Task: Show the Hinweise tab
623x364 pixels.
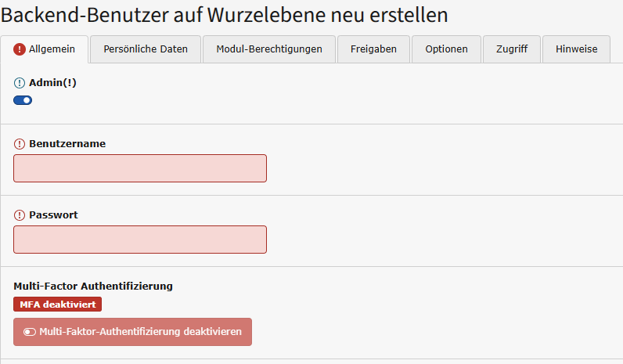Action: (x=577, y=49)
